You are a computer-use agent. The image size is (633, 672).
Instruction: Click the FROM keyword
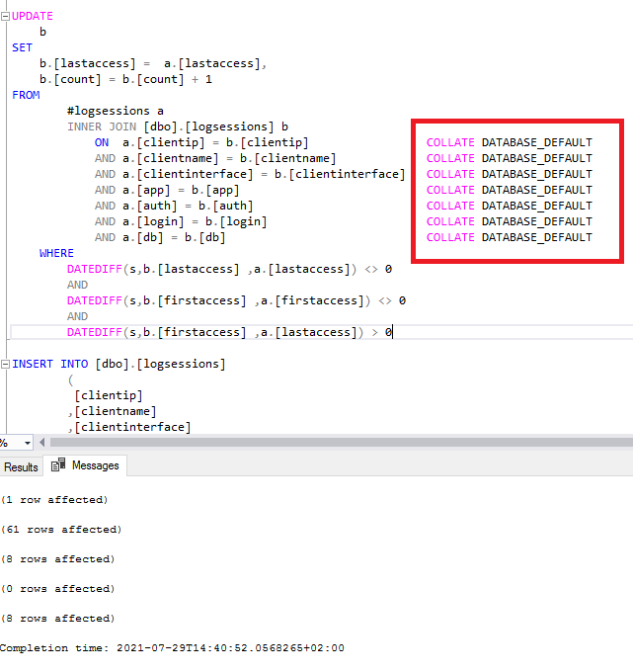(26, 95)
